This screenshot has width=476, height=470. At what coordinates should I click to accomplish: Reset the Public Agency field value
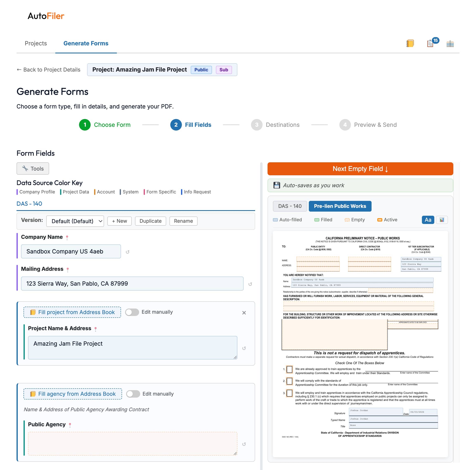pyautogui.click(x=244, y=444)
